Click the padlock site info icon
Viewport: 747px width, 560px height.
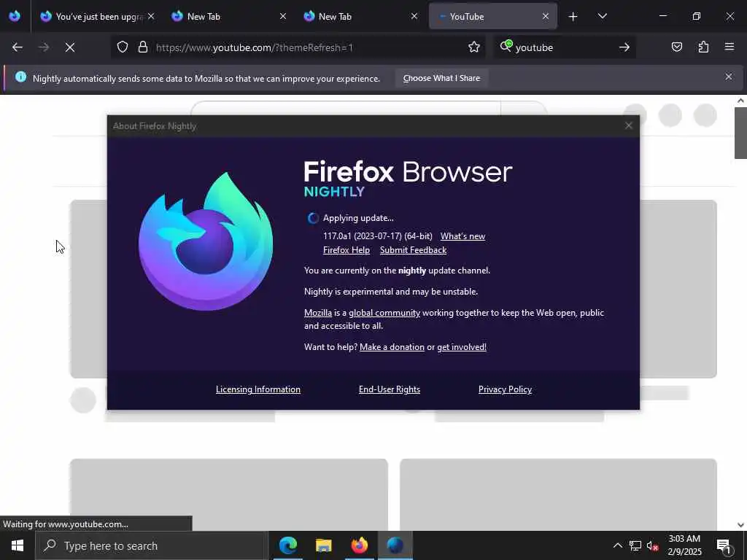(x=142, y=47)
